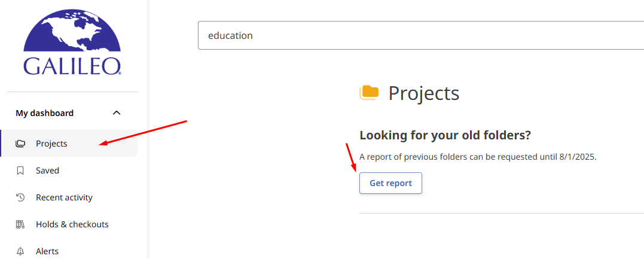Focus the search field containing education
The width and height of the screenshot is (644, 259).
pos(421,35)
